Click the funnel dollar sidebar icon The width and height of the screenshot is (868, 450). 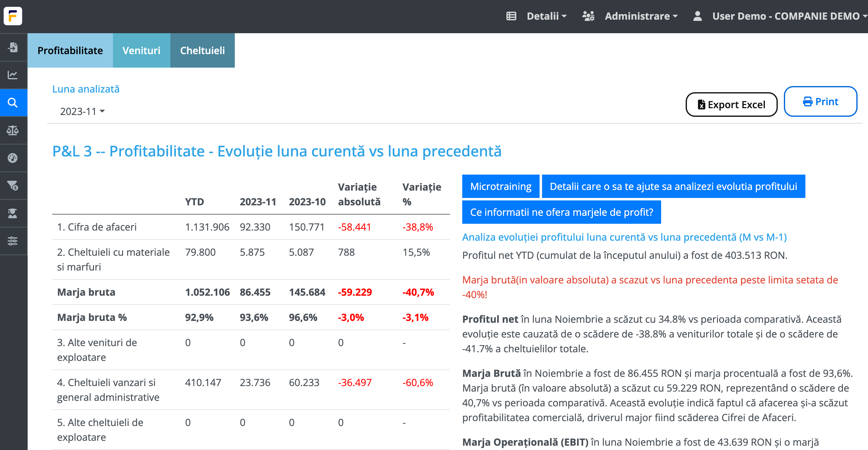(x=13, y=186)
